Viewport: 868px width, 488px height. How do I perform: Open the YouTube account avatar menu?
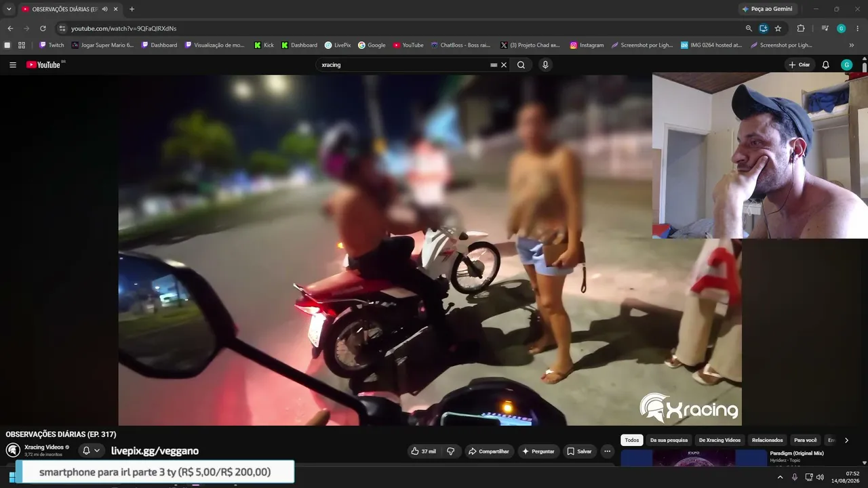(846, 65)
